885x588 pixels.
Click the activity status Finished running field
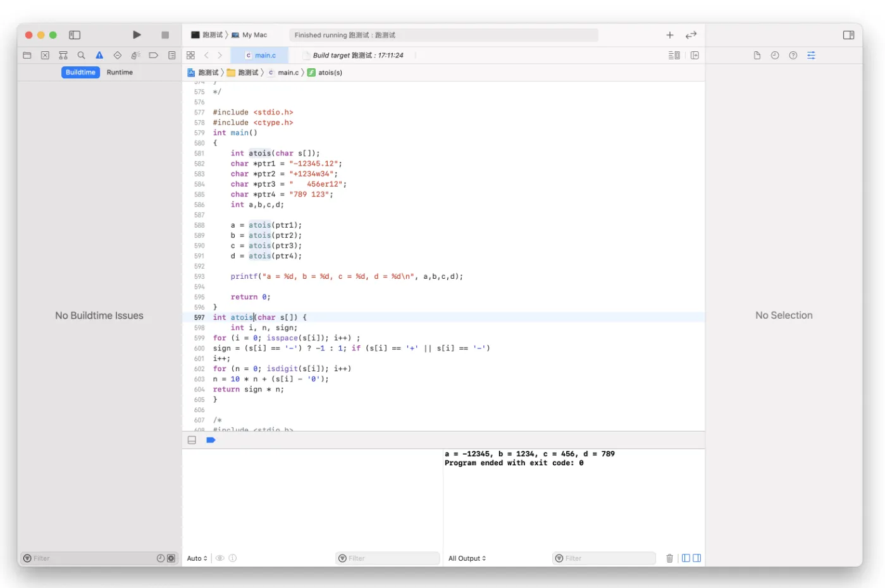[x=443, y=35]
